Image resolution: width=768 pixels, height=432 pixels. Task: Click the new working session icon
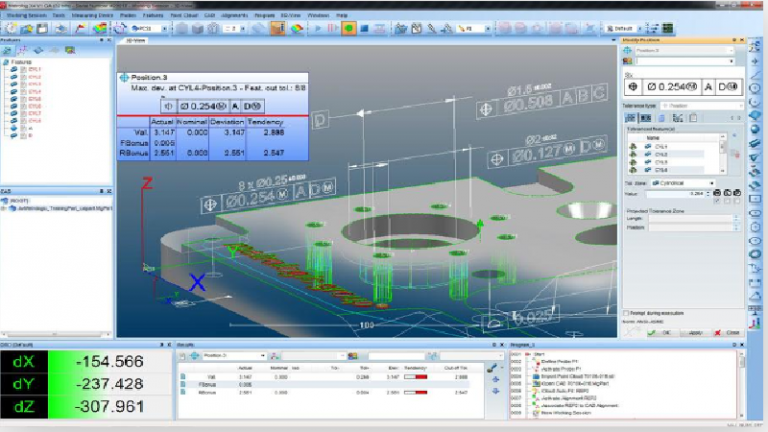[x=11, y=28]
